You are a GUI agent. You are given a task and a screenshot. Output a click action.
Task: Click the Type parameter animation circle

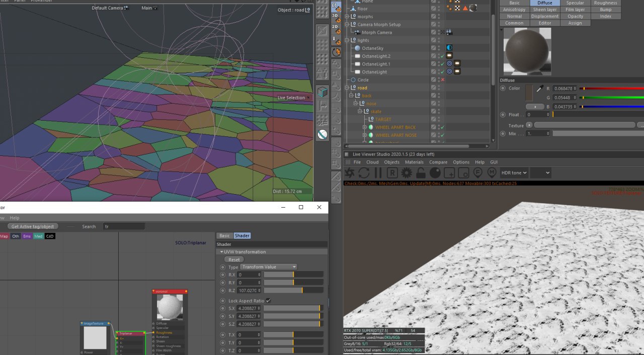pos(223,267)
